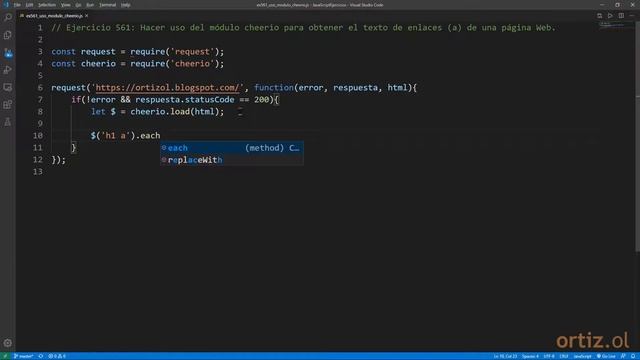This screenshot has width=640, height=360.
Task: Click the CRLF end-of-line indicator
Action: point(564,356)
